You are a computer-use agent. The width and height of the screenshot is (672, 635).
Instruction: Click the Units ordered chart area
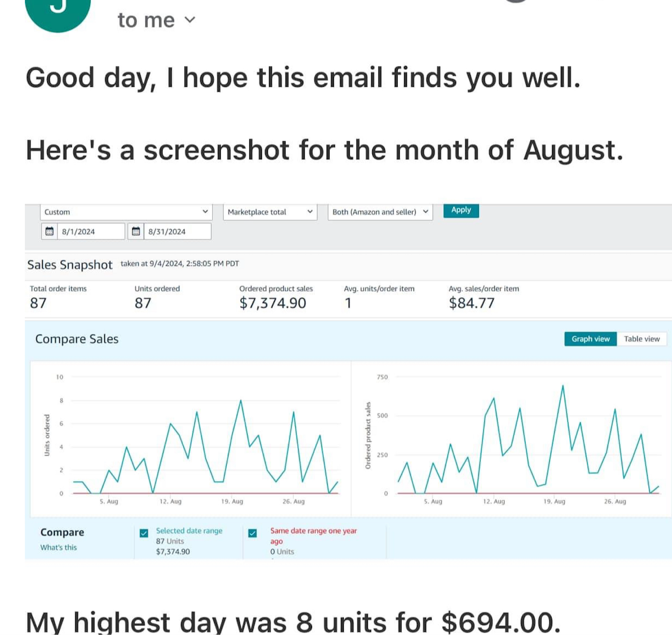coord(206,441)
